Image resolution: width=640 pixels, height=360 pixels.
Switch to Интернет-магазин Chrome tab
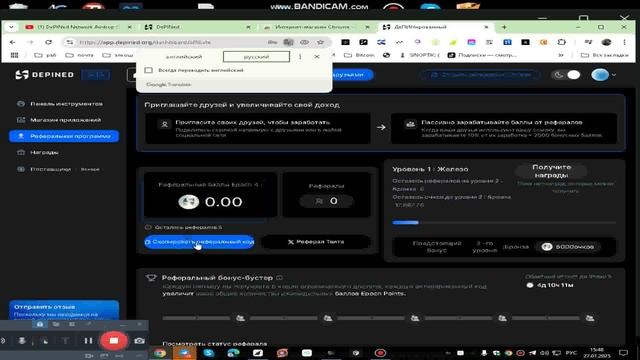(x=314, y=27)
